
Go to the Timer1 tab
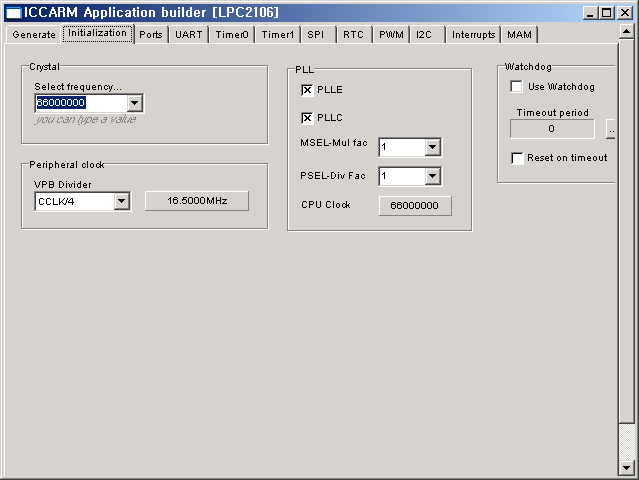278,35
